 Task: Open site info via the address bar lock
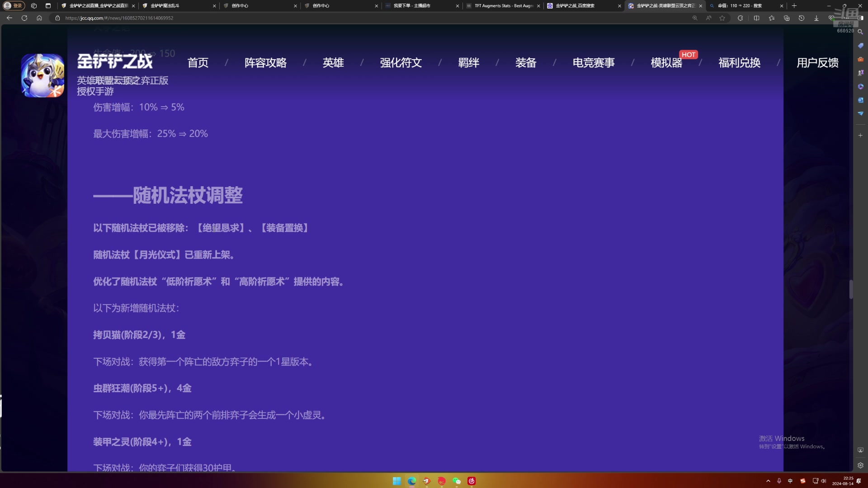57,19
